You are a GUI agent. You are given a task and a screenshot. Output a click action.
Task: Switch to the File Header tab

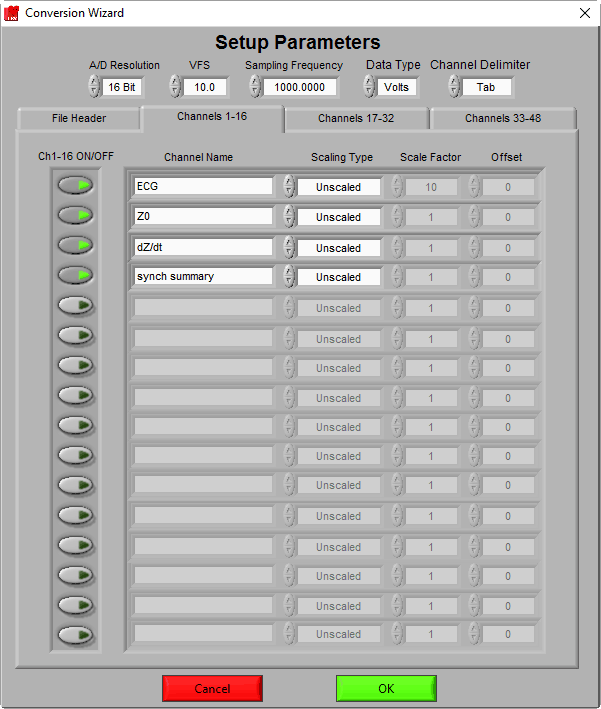tap(79, 118)
